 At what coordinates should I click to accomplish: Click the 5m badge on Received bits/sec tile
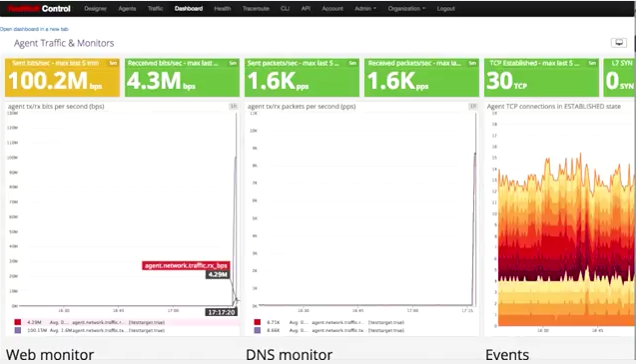coord(233,63)
